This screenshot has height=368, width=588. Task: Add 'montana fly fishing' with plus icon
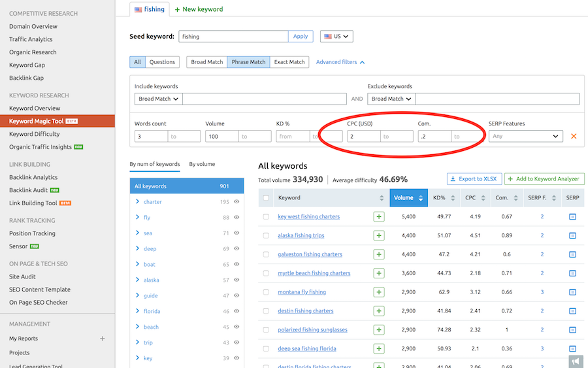click(x=379, y=292)
